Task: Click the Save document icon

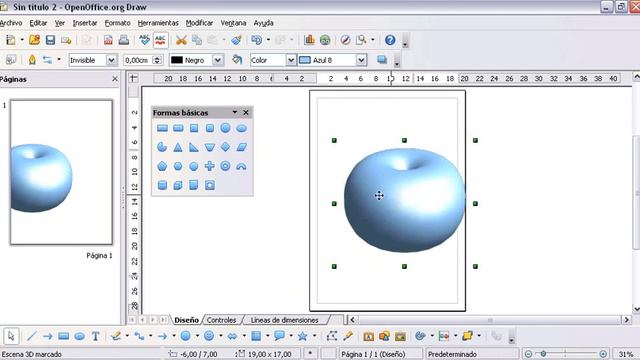Action: point(50,40)
